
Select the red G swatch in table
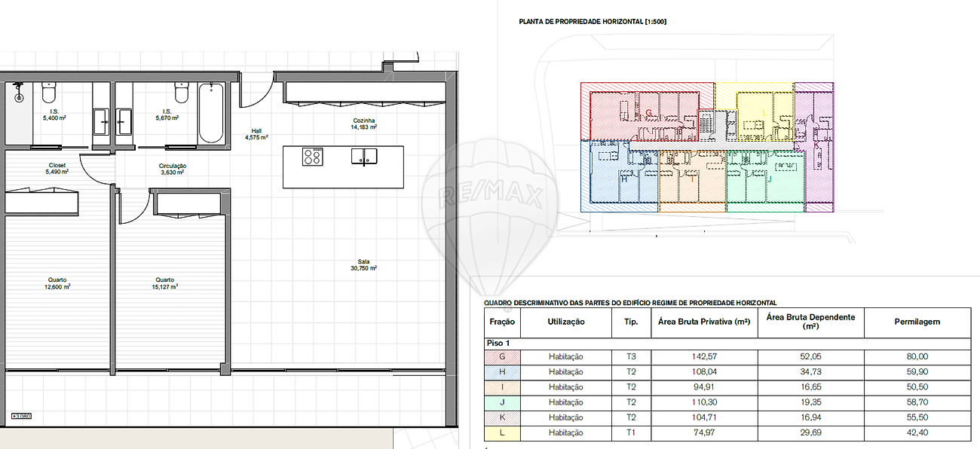(x=502, y=357)
